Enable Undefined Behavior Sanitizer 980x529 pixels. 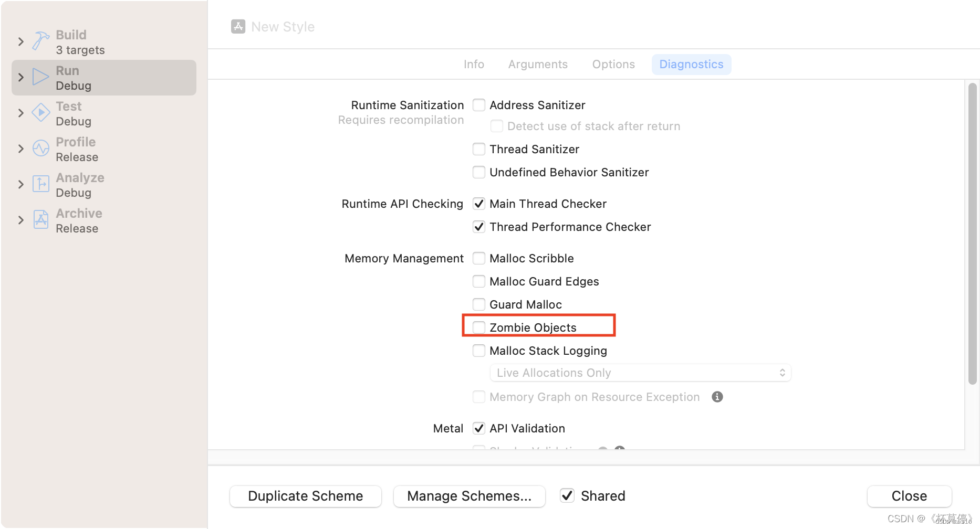[479, 172]
